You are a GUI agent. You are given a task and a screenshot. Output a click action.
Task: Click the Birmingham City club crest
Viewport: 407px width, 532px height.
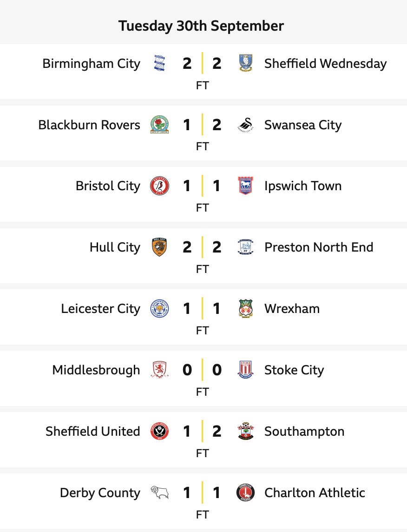(x=159, y=63)
